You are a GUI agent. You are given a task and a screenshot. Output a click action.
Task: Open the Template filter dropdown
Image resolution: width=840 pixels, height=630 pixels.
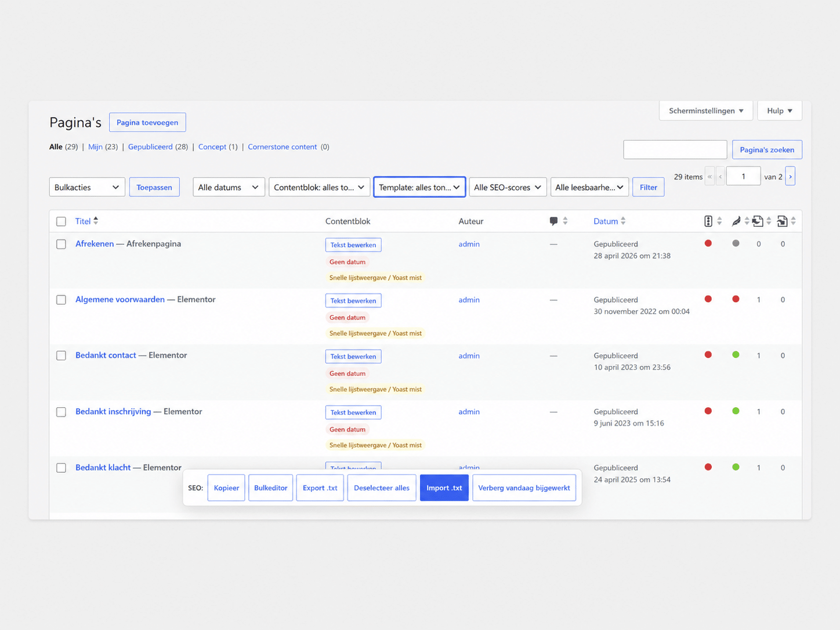pyautogui.click(x=419, y=187)
